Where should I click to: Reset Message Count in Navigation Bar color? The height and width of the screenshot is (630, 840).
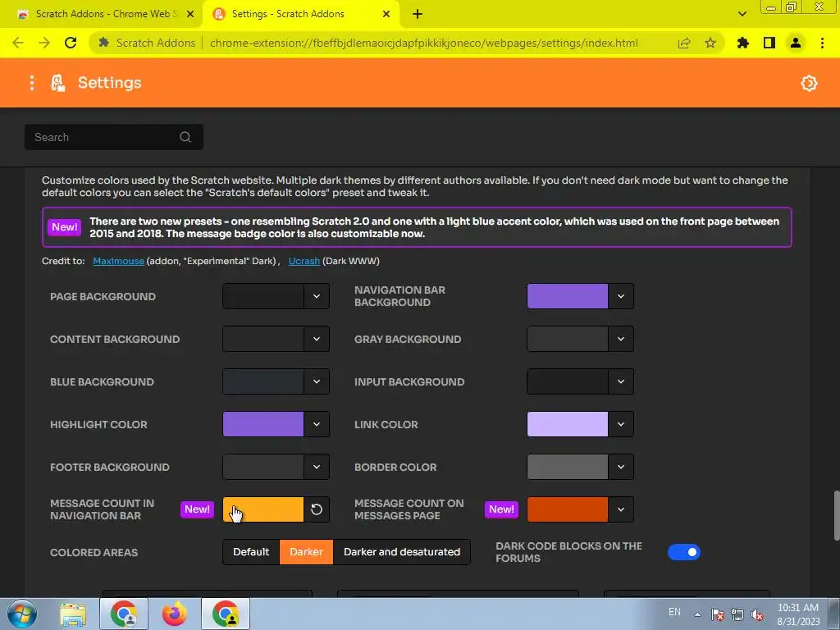[317, 509]
